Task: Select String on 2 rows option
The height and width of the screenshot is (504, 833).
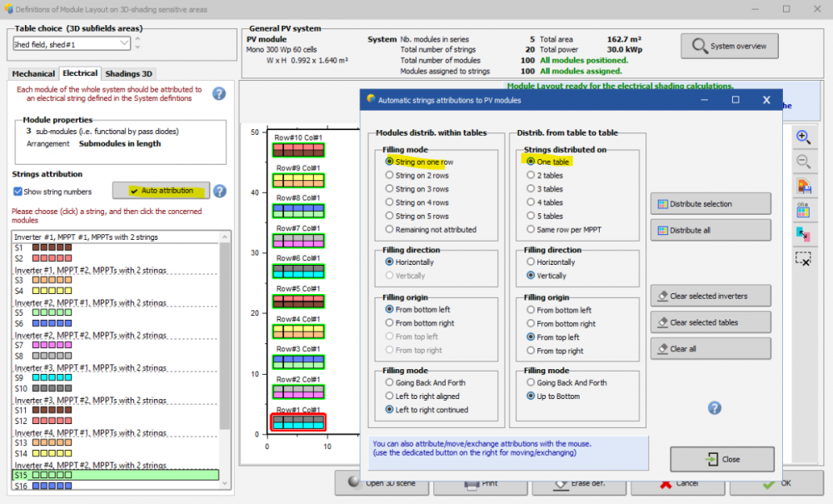Action: [390, 176]
